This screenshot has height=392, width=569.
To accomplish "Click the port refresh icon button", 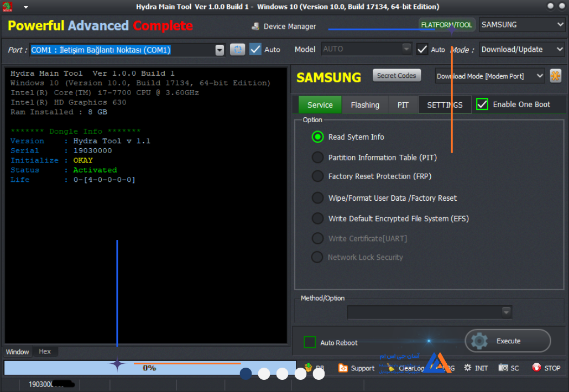I will coord(238,49).
